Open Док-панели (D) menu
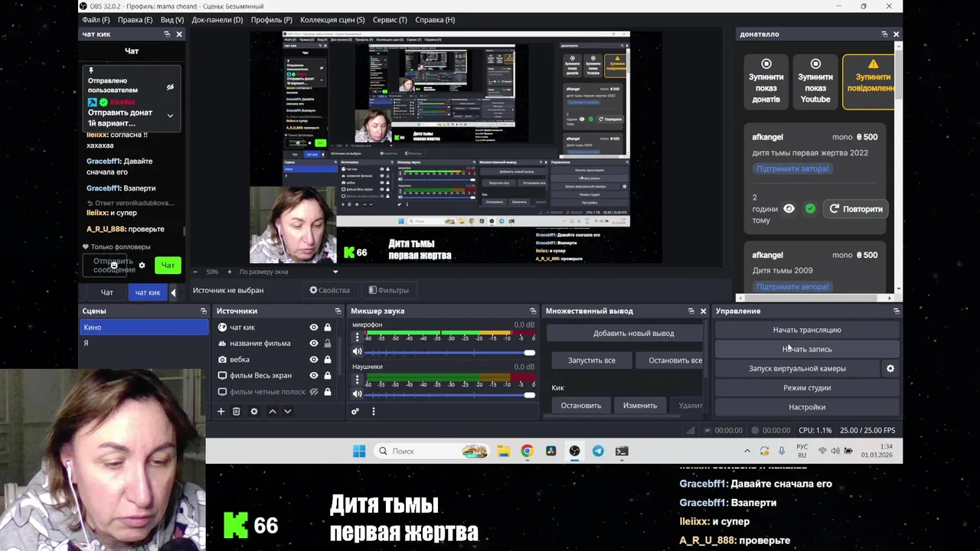This screenshot has height=551, width=980. (x=217, y=20)
